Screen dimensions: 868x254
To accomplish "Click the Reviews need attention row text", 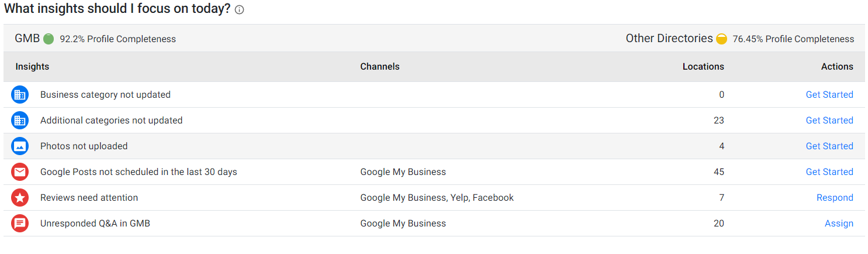I will [x=89, y=198].
